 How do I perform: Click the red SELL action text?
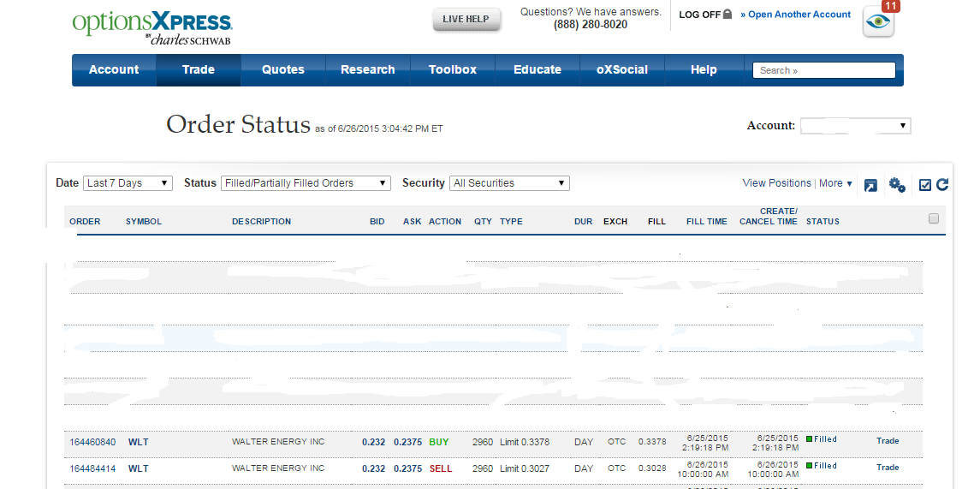click(x=441, y=468)
